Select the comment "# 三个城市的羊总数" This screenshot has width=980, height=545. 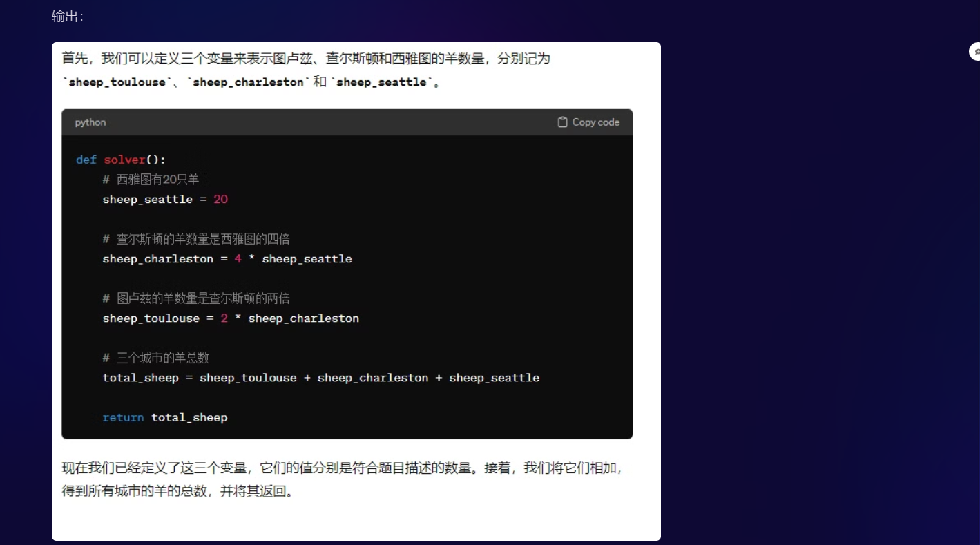(x=155, y=358)
